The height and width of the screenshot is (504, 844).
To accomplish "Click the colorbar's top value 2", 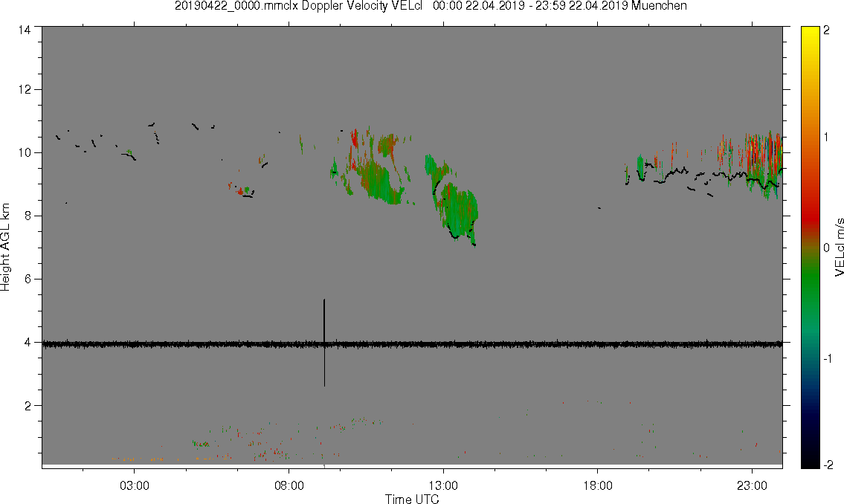I will [827, 30].
